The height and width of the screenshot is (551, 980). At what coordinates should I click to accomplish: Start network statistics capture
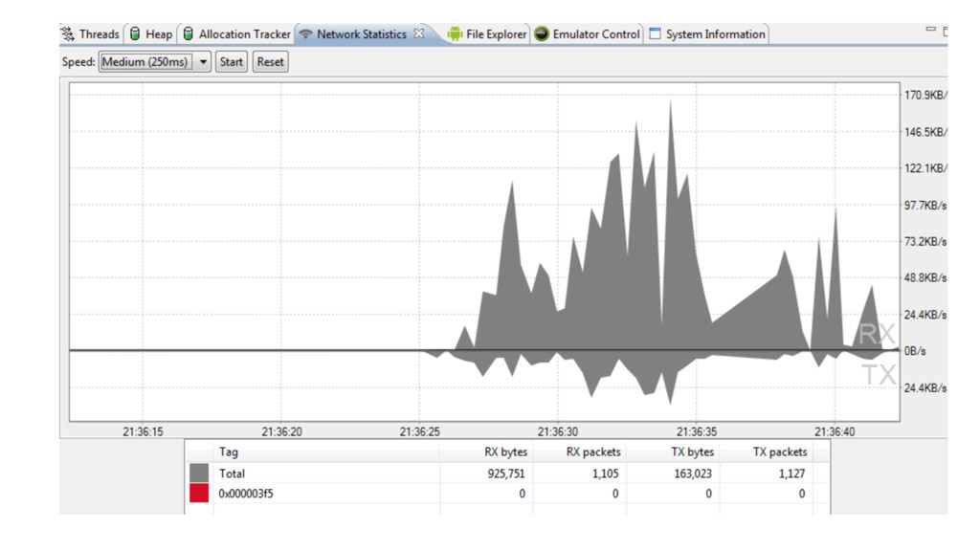(232, 62)
